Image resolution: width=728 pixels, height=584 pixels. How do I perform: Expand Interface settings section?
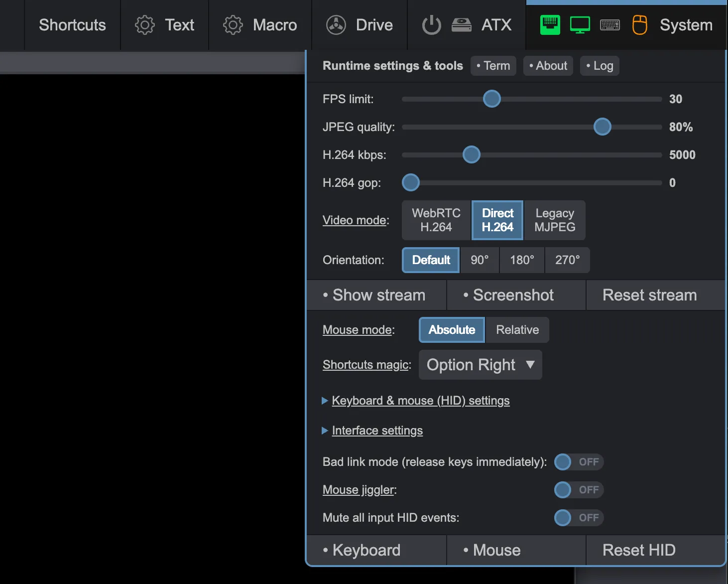coord(377,431)
